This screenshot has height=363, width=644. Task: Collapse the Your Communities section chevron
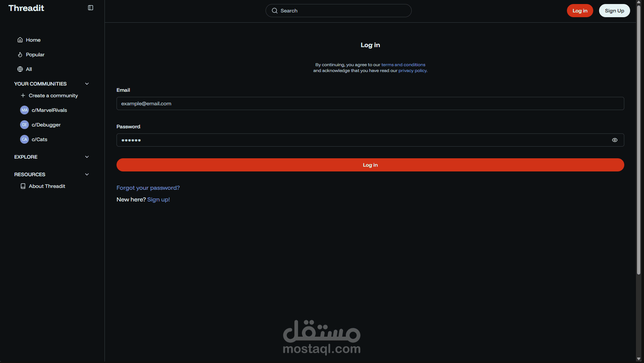pyautogui.click(x=87, y=84)
